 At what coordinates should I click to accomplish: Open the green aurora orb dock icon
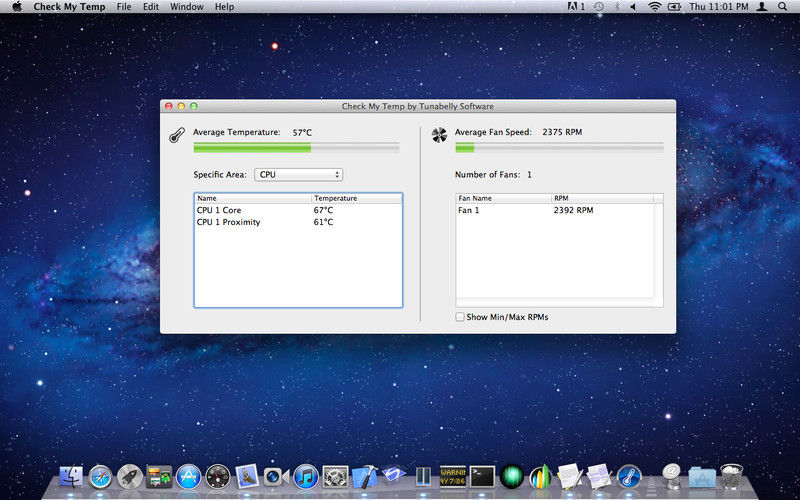(x=512, y=478)
